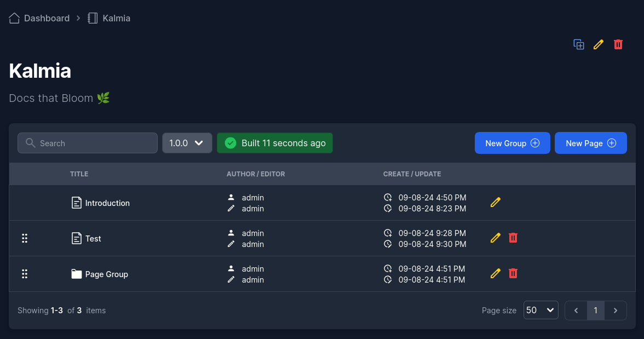Click the document icon beside Test
Screen dimensions: 644x339
(x=77, y=238)
